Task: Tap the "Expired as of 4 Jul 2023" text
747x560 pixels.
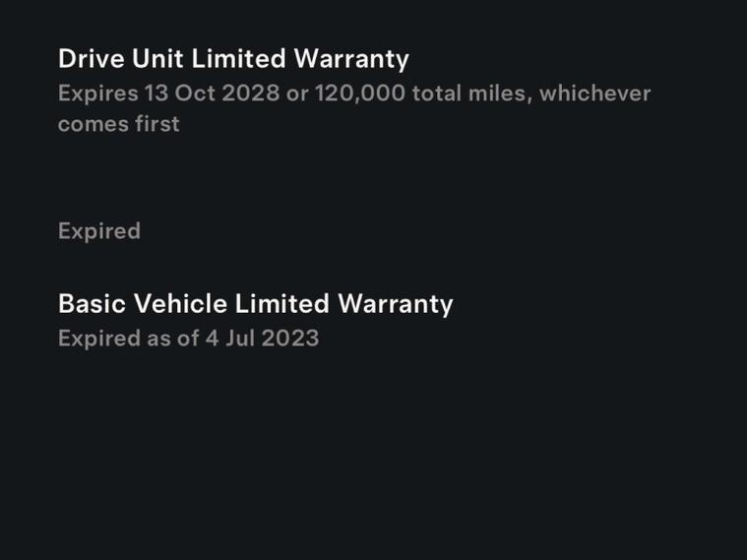Action: [188, 339]
